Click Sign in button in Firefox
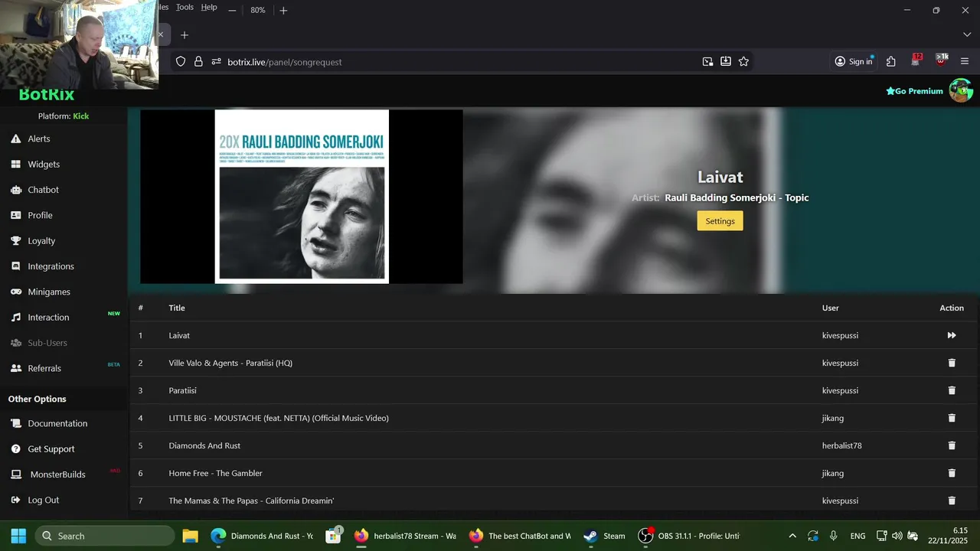 854,62
